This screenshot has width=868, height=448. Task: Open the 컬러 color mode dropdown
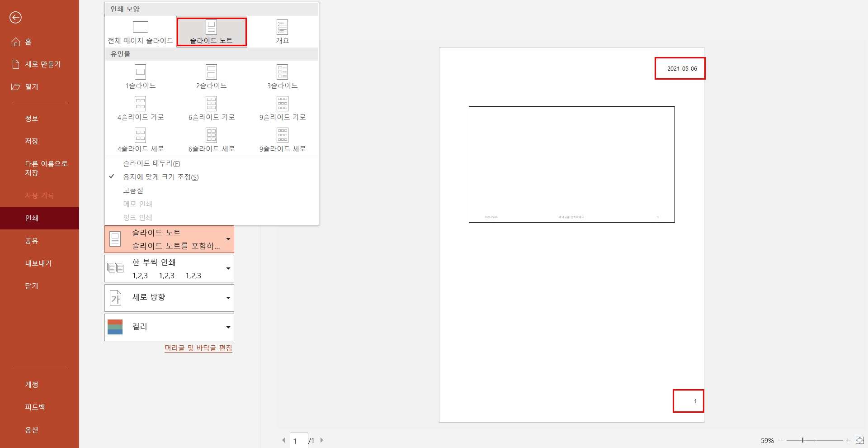169,327
